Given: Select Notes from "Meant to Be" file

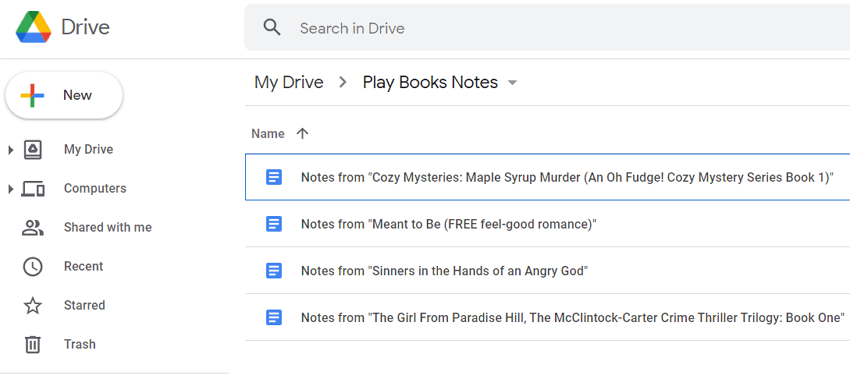Looking at the screenshot, I should (548, 223).
